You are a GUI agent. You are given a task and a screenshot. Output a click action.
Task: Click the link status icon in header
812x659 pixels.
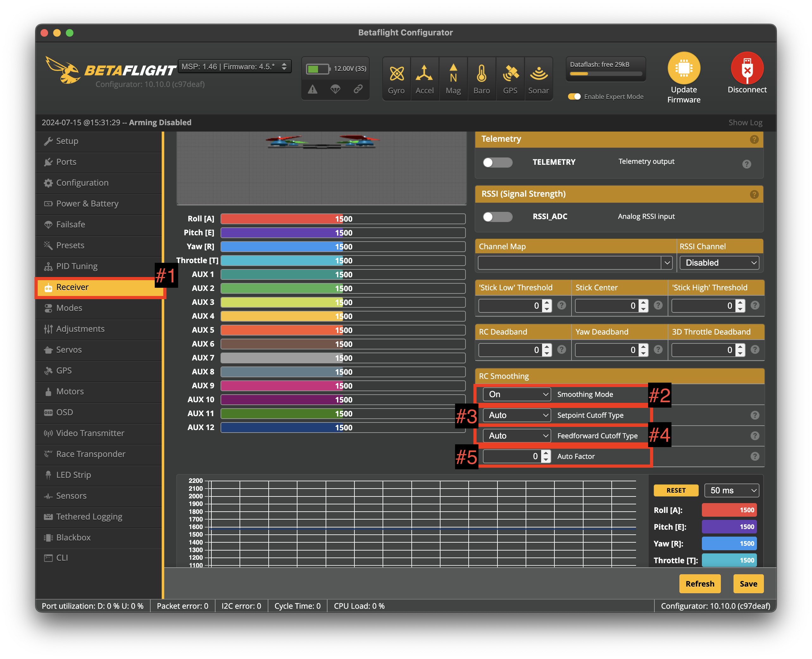pos(358,89)
